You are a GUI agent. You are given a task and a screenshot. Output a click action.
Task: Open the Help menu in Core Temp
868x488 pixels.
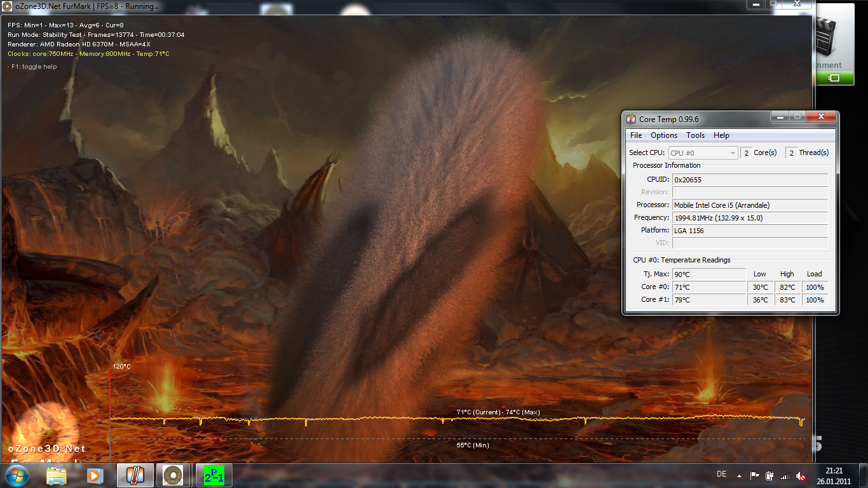click(x=721, y=135)
